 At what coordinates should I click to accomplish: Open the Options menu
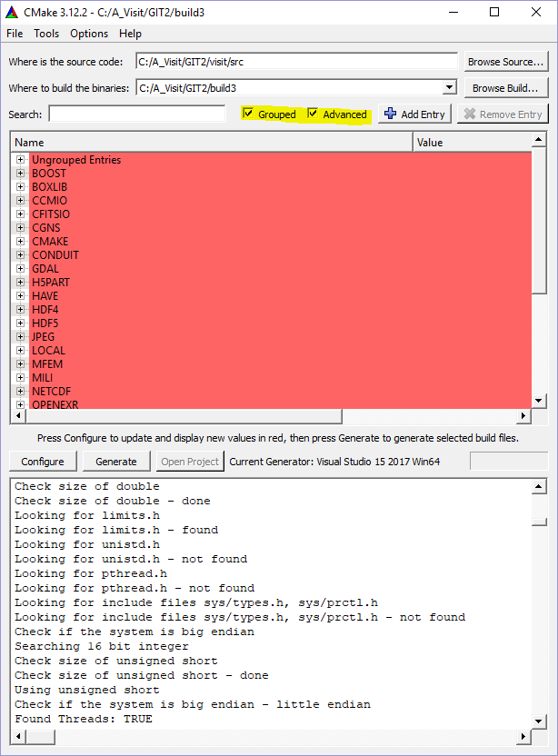[x=89, y=34]
